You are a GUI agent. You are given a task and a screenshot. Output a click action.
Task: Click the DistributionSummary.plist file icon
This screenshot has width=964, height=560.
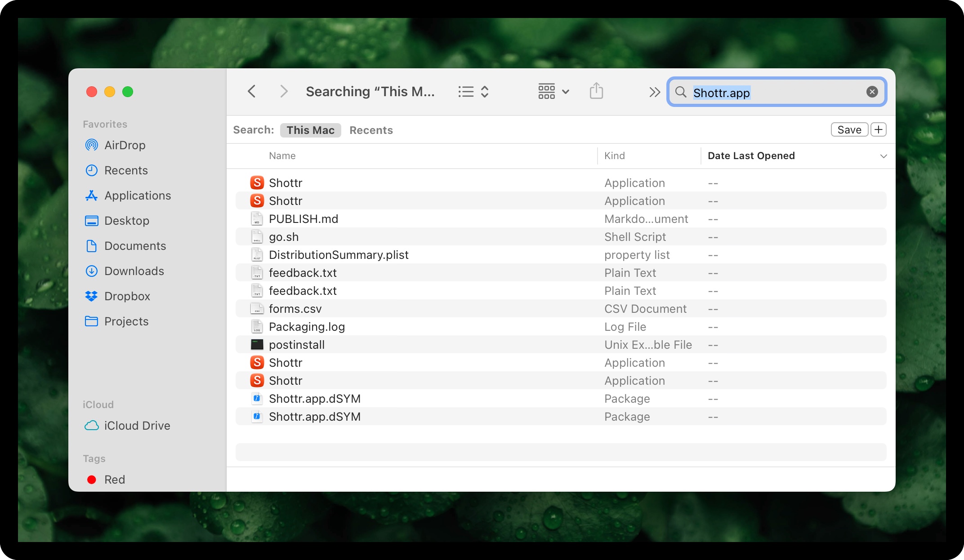click(x=257, y=255)
